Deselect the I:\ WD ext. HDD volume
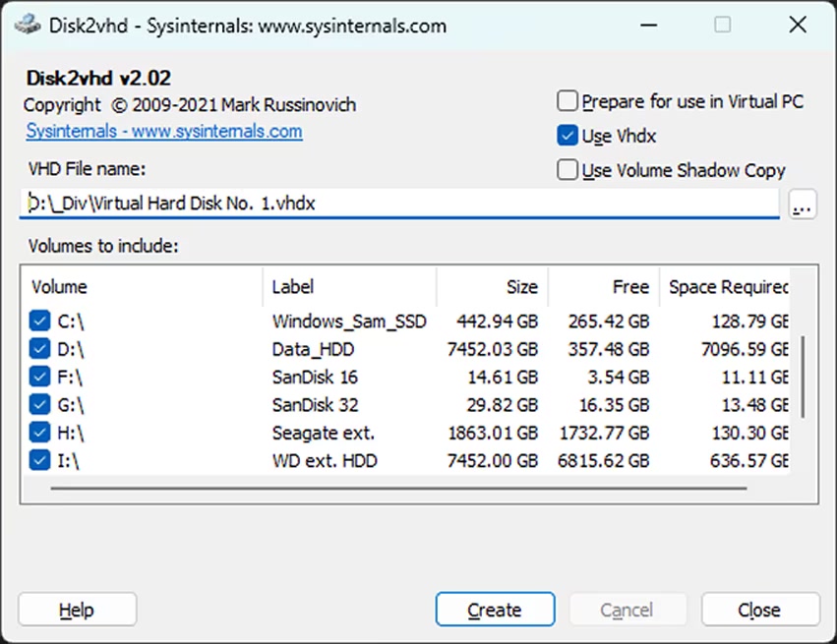837x644 pixels. pyautogui.click(x=39, y=460)
